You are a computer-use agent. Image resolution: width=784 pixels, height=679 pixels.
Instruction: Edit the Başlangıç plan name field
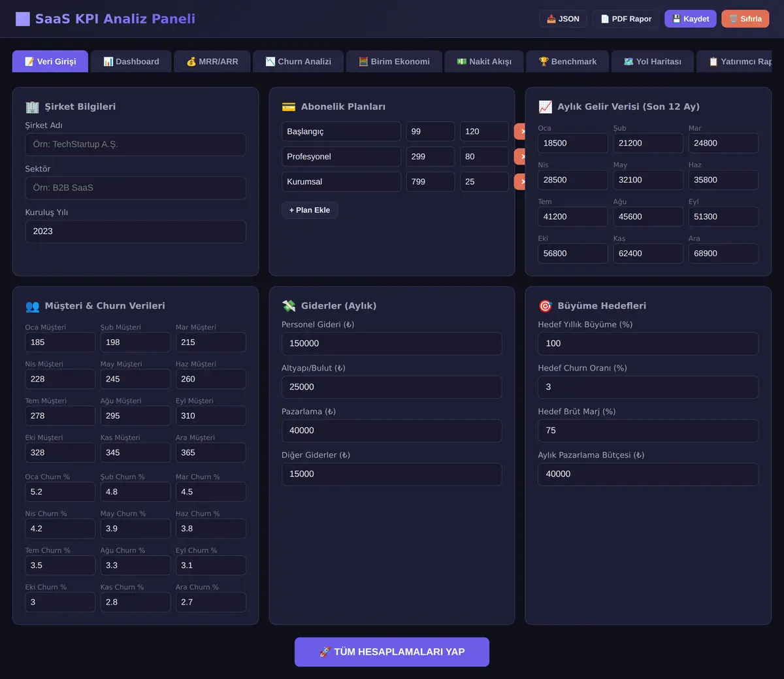coord(341,131)
